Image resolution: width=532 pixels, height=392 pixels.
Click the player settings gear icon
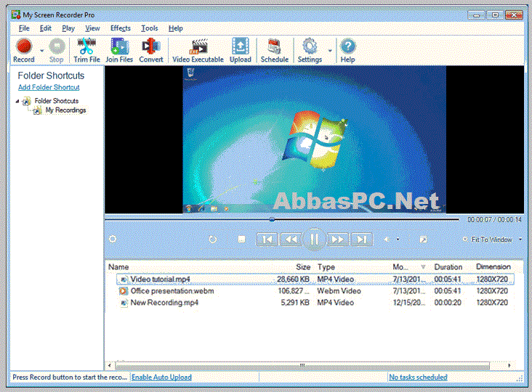[x=113, y=240]
